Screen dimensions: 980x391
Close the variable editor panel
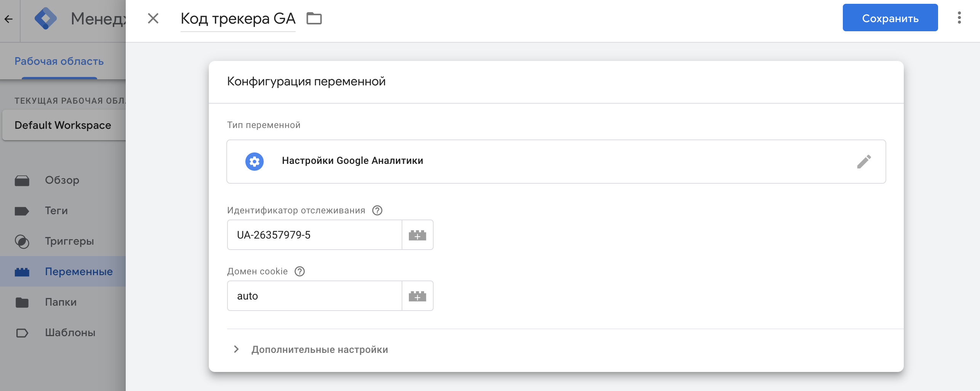click(x=153, y=18)
